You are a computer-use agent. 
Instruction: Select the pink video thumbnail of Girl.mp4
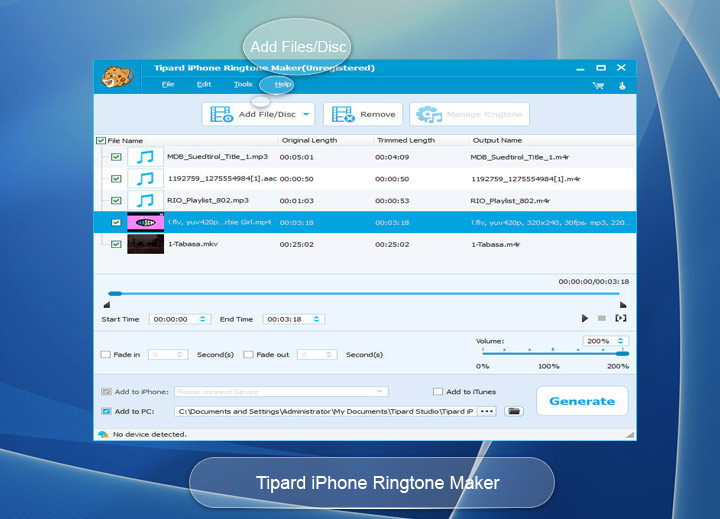[145, 222]
